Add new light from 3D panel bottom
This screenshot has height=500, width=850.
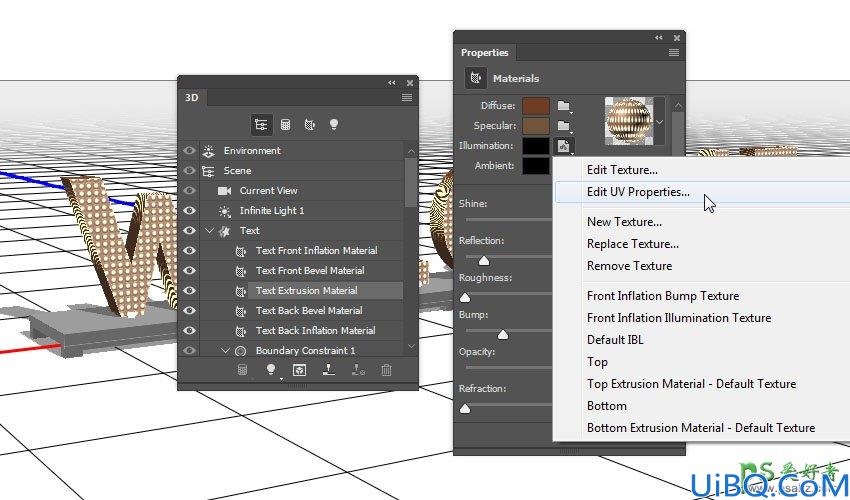point(271,370)
